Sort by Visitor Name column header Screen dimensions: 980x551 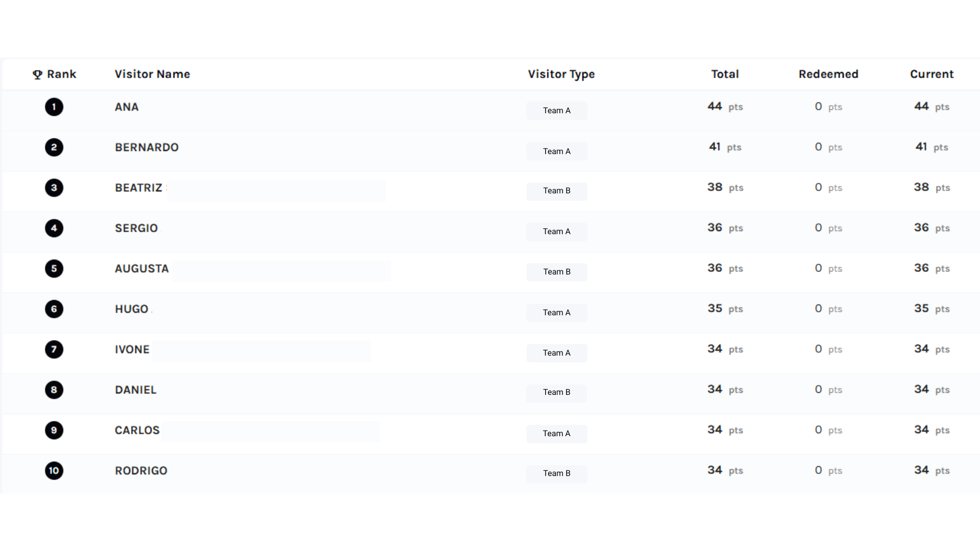pyautogui.click(x=152, y=74)
